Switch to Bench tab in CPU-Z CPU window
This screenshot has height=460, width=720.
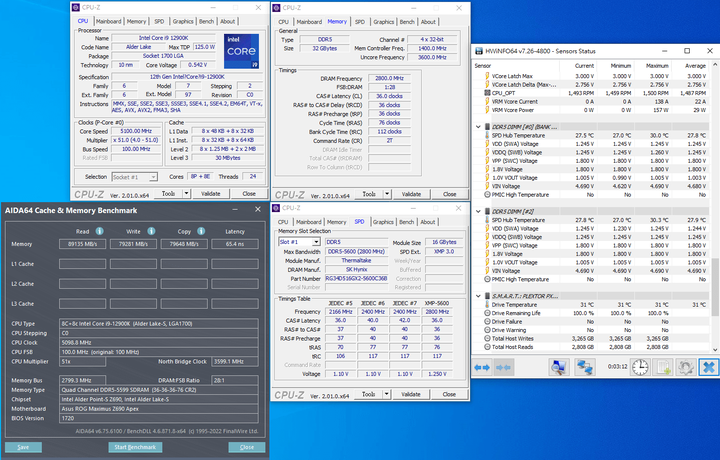(206, 21)
